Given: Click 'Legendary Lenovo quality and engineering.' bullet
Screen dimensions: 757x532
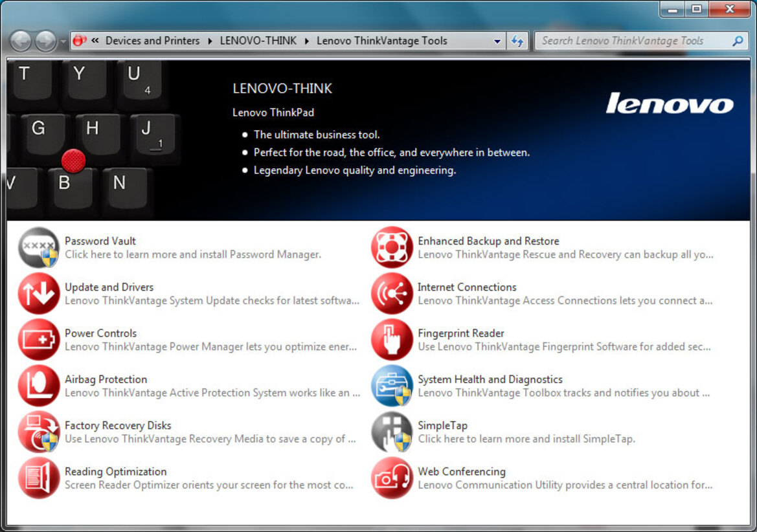Looking at the screenshot, I should coord(355,170).
